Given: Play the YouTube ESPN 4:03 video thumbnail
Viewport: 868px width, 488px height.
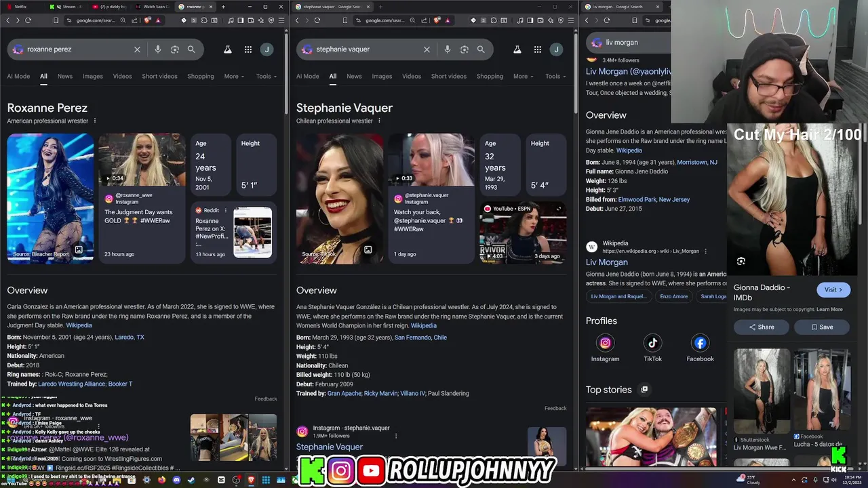Looking at the screenshot, I should point(522,233).
